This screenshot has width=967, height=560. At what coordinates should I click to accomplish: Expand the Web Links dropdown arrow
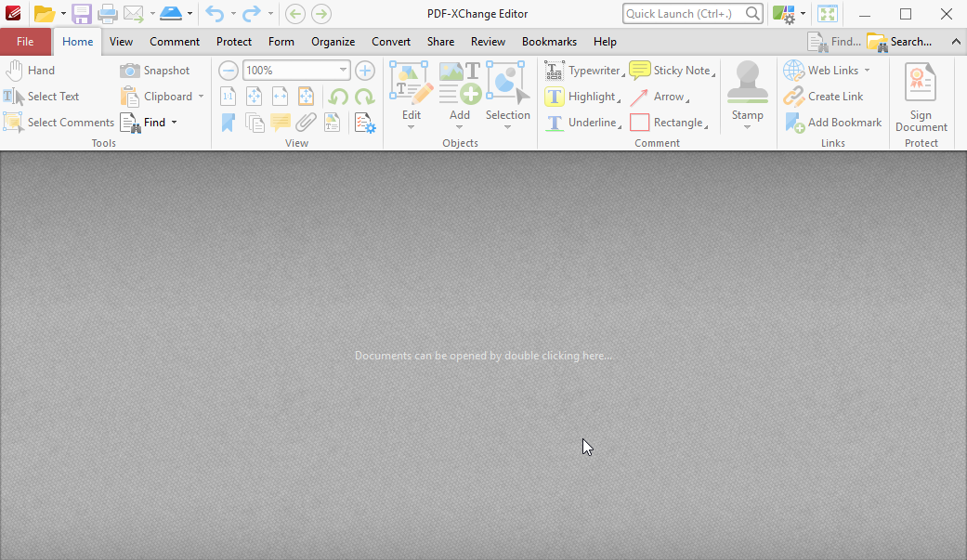point(867,71)
